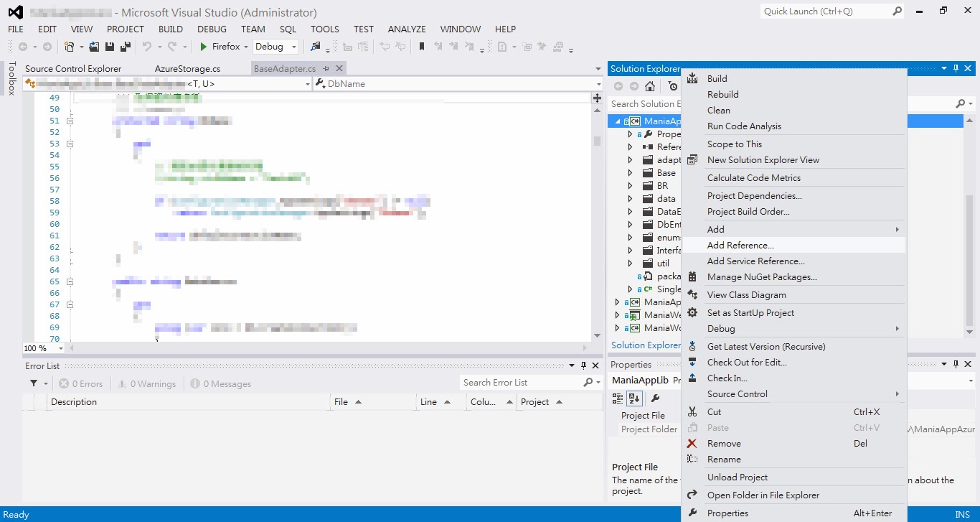This screenshot has width=980, height=522.
Task: Switch Properties panel to alphabetical sort icon
Action: pos(634,399)
